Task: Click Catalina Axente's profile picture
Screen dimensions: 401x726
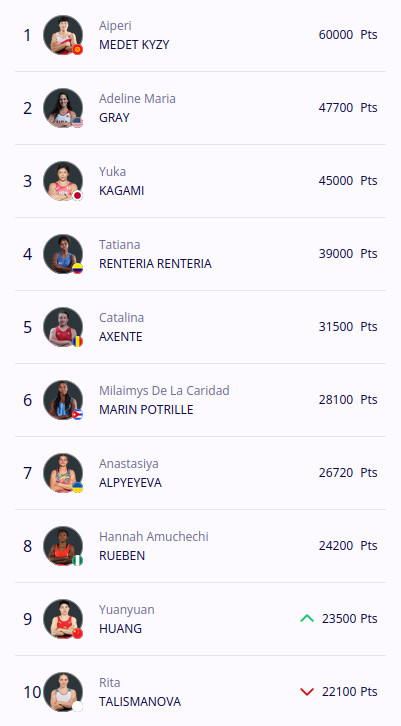Action: (x=63, y=327)
